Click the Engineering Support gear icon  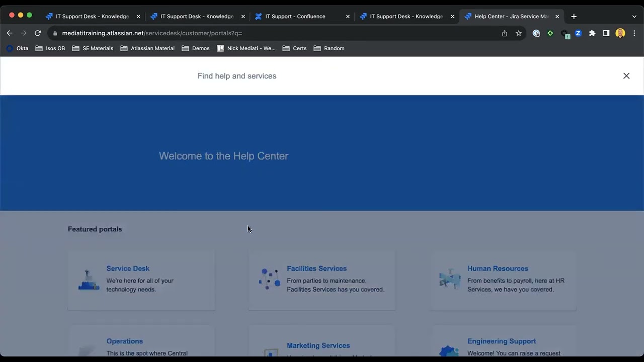coord(449,351)
